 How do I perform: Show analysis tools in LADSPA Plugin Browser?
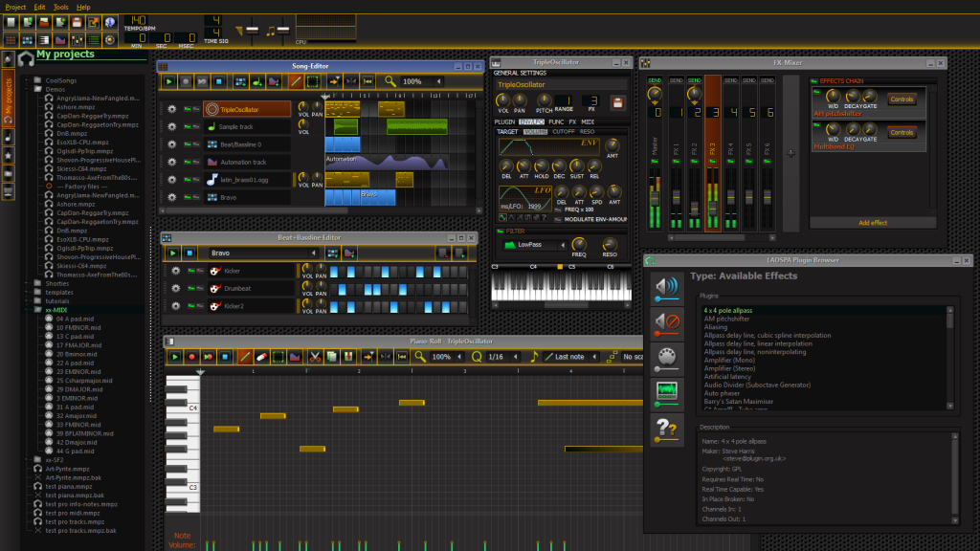(x=667, y=393)
